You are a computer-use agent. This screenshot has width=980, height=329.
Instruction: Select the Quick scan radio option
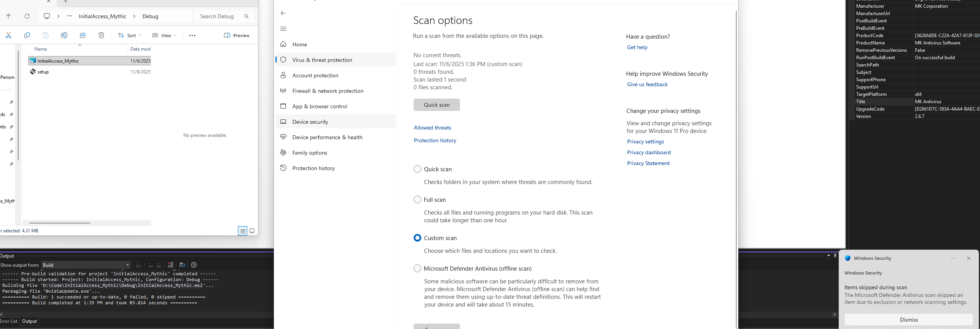click(x=417, y=169)
